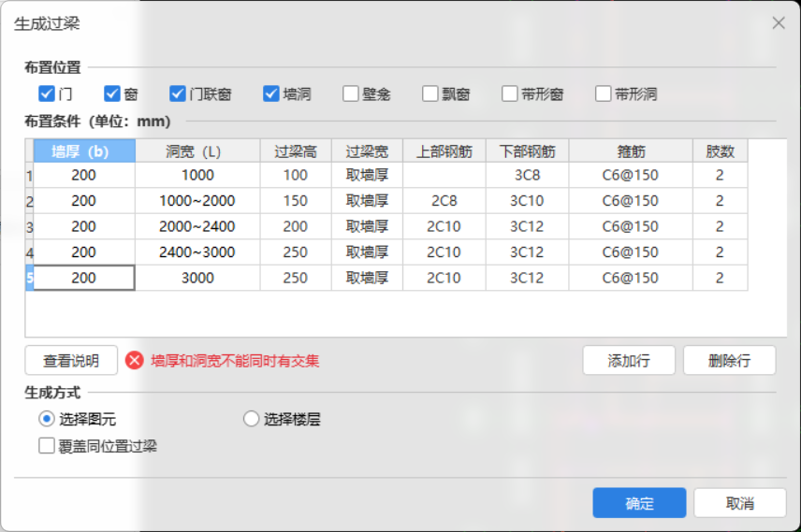801x532 pixels.
Task: Click the 上部钢筋 cell 2C8
Action: point(444,201)
